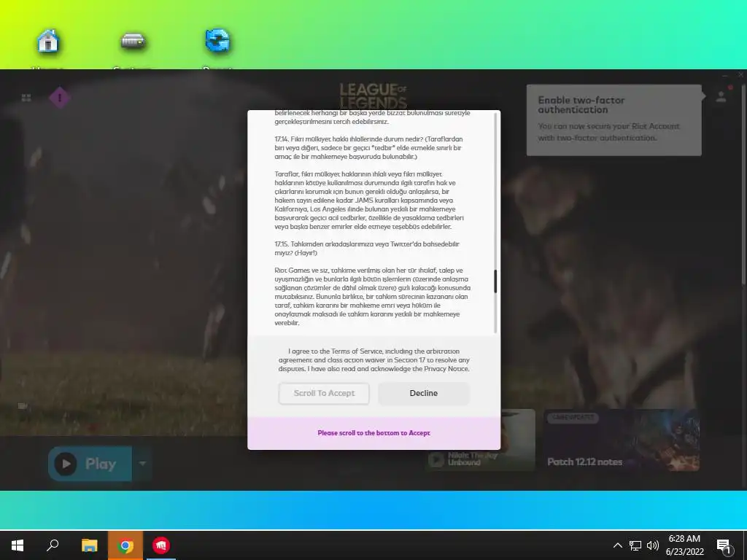Switch to Riot Client taskbar icon
747x560 pixels.
point(161,545)
